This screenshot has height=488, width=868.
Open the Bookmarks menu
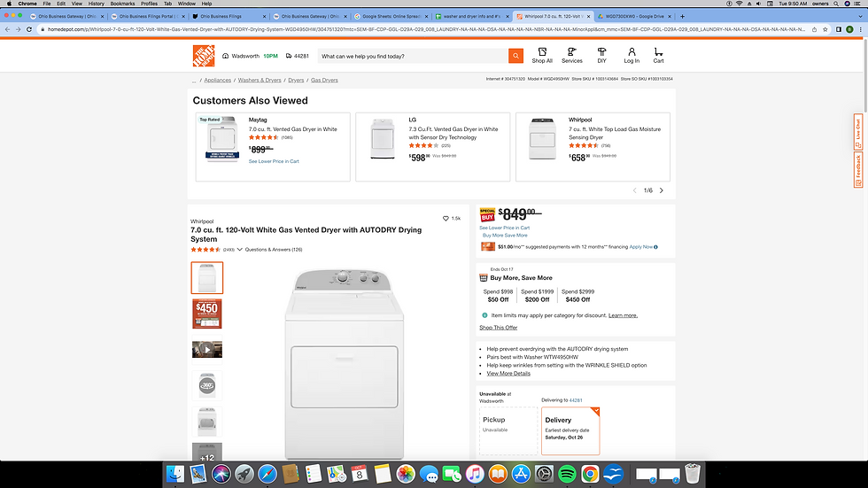[x=122, y=4]
